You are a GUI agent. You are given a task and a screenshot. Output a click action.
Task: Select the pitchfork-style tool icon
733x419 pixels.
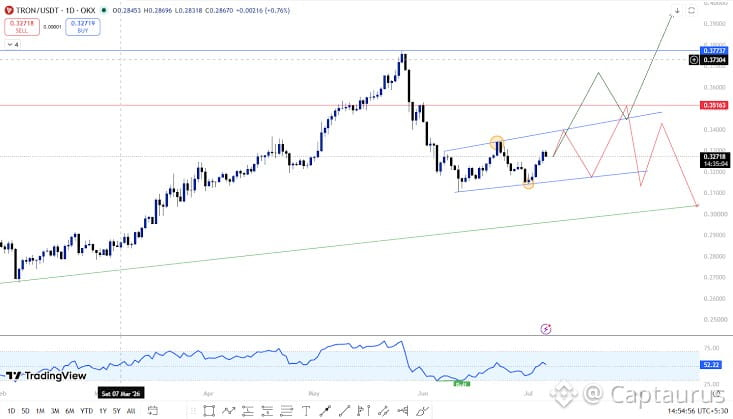click(402, 411)
